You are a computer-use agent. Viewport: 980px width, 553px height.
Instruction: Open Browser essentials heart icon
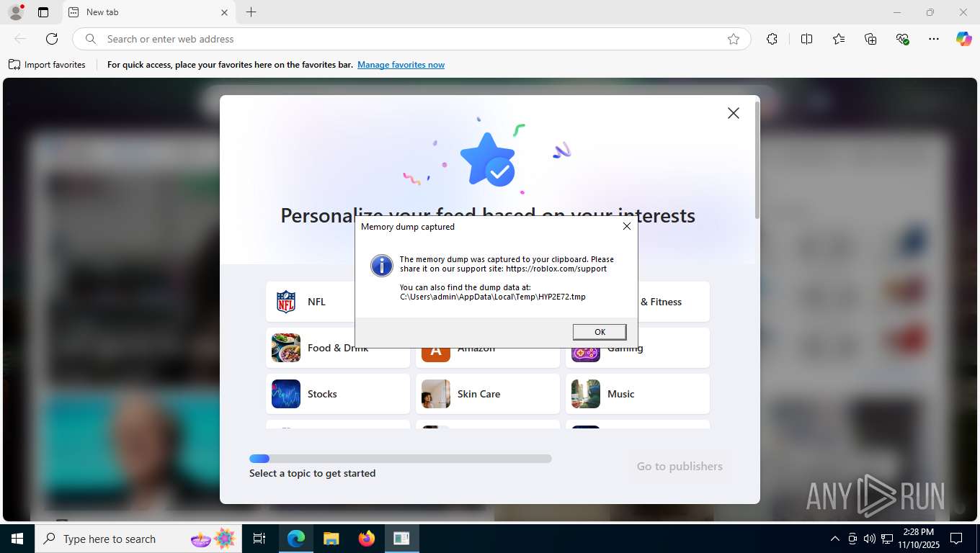(x=902, y=39)
